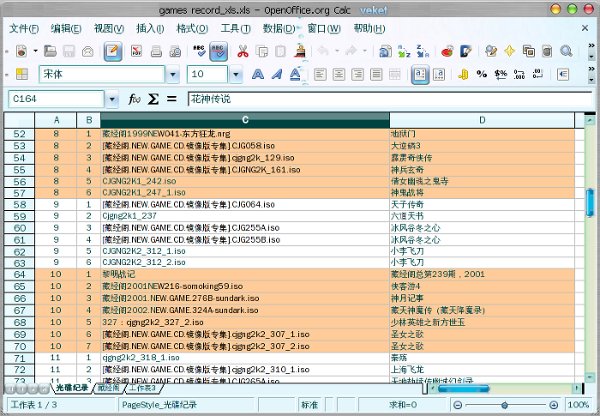
Task: Save the document with the Save icon
Action: (x=69, y=51)
